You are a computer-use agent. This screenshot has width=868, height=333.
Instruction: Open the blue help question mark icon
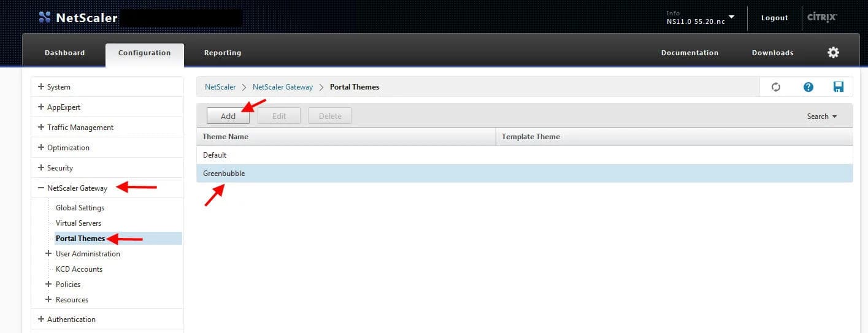coord(808,87)
